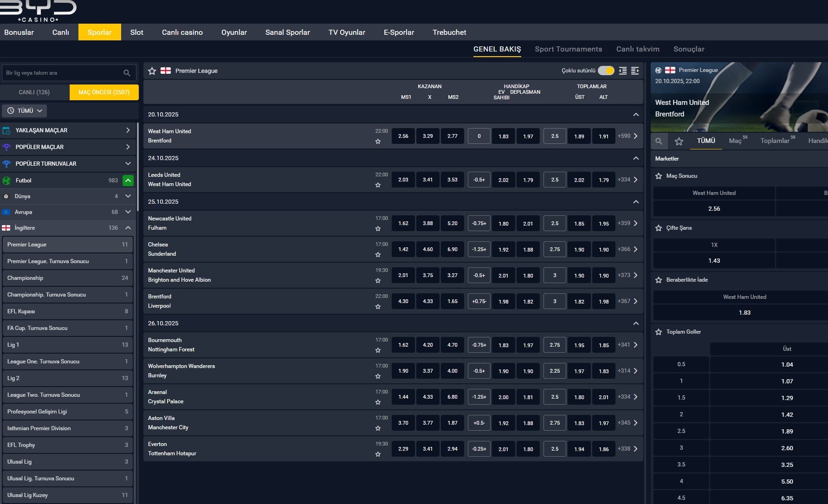This screenshot has width=828, height=504.
Task: Favorite the Toplam Goller market
Action: [659, 332]
